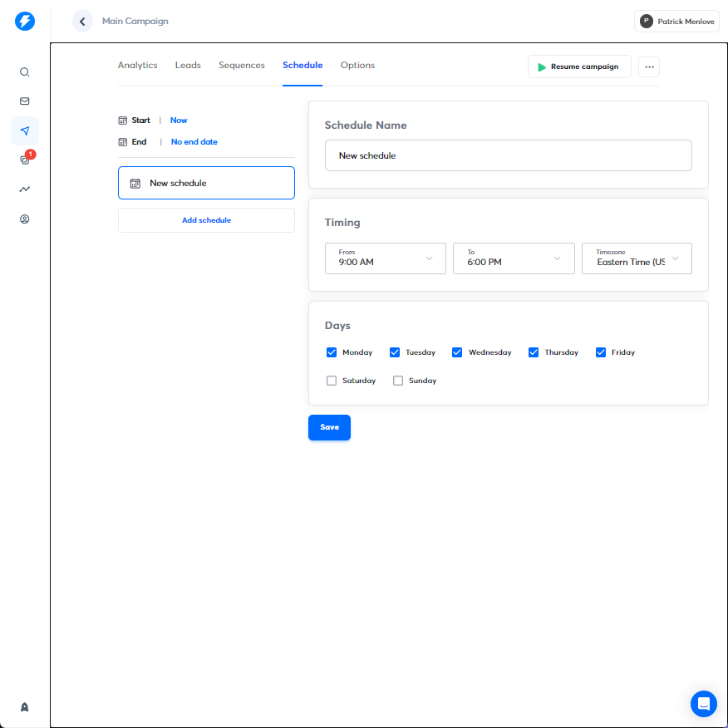This screenshot has width=728, height=728.
Task: Click the Main Campaign title text
Action: [x=135, y=22]
